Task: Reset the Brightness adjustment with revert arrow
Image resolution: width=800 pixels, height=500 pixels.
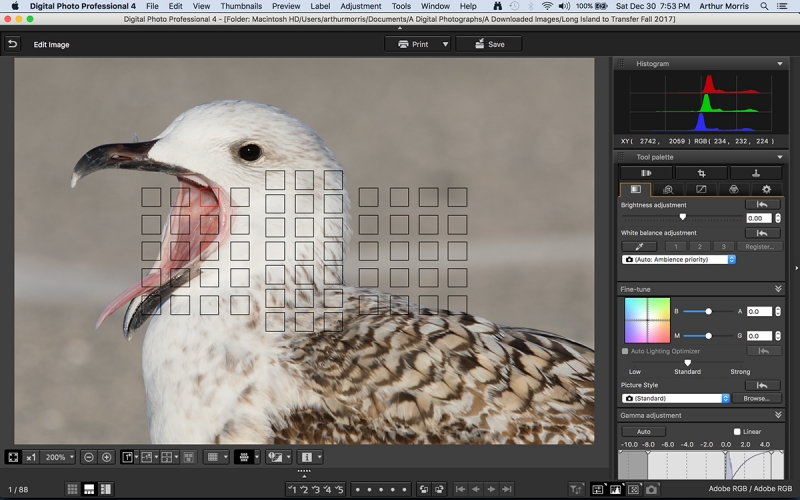Action: (762, 205)
